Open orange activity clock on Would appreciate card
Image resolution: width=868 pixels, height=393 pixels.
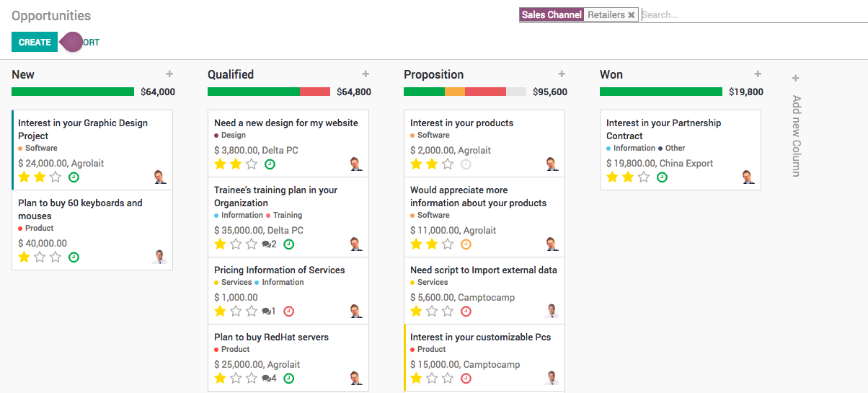[466, 244]
